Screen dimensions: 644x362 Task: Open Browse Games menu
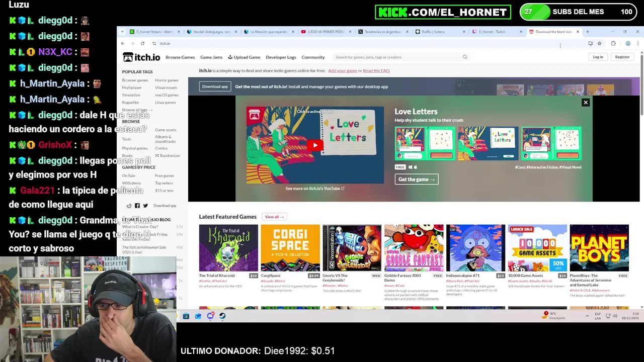180,57
